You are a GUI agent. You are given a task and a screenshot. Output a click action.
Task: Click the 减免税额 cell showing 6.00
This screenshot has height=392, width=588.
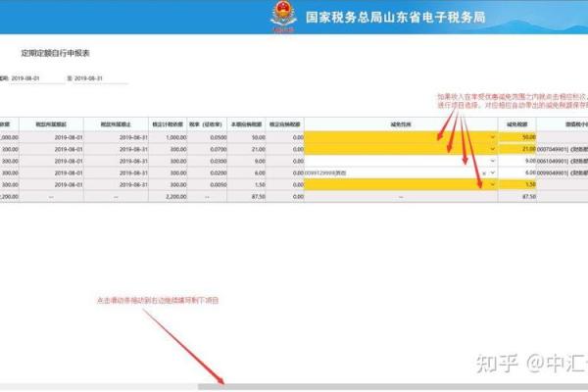point(517,172)
